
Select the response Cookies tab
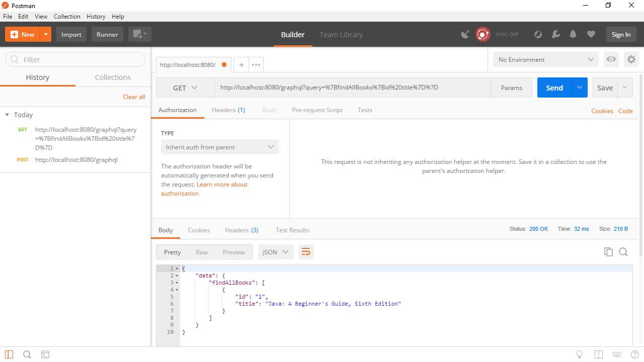[199, 230]
